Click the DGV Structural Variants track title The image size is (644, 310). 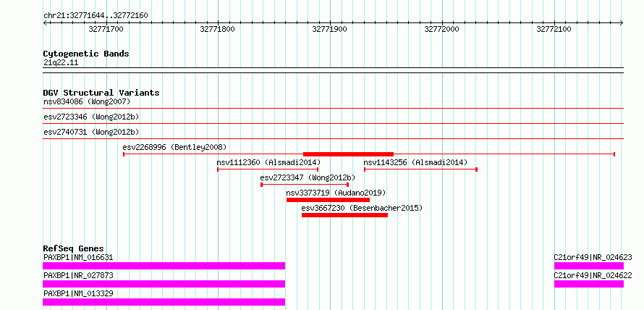[101, 93]
